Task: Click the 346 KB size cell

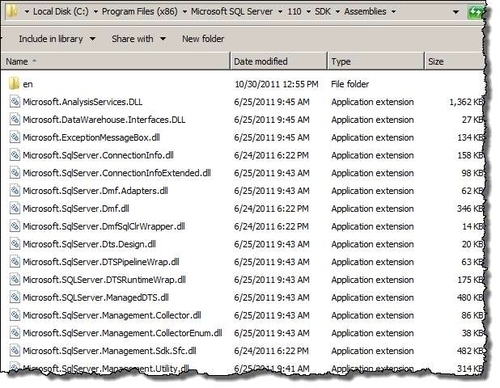Action: tap(470, 208)
